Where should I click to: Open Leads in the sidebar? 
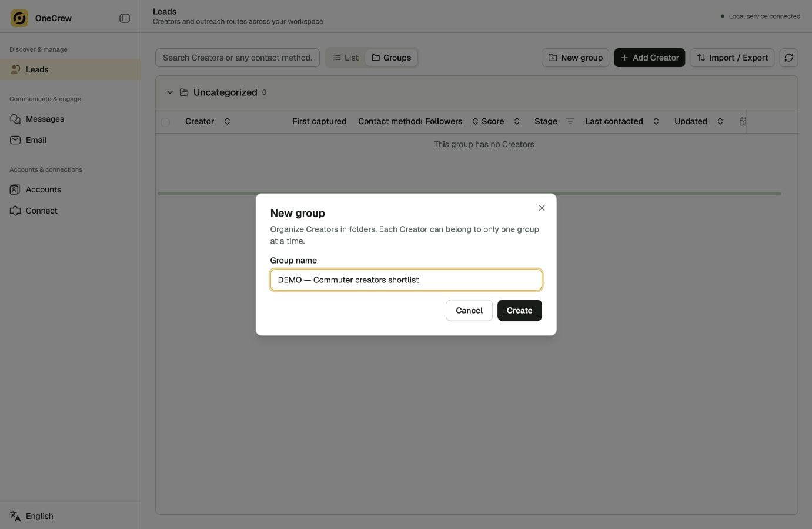[70, 69]
